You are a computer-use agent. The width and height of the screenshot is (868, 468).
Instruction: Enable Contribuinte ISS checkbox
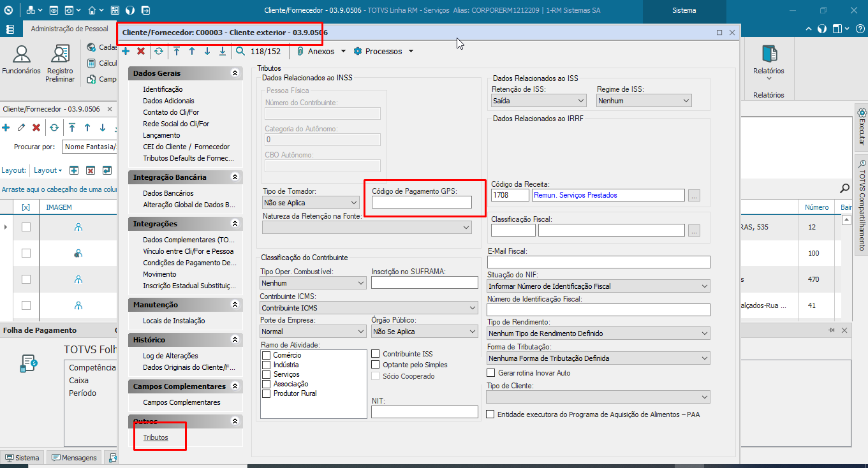tap(376, 354)
